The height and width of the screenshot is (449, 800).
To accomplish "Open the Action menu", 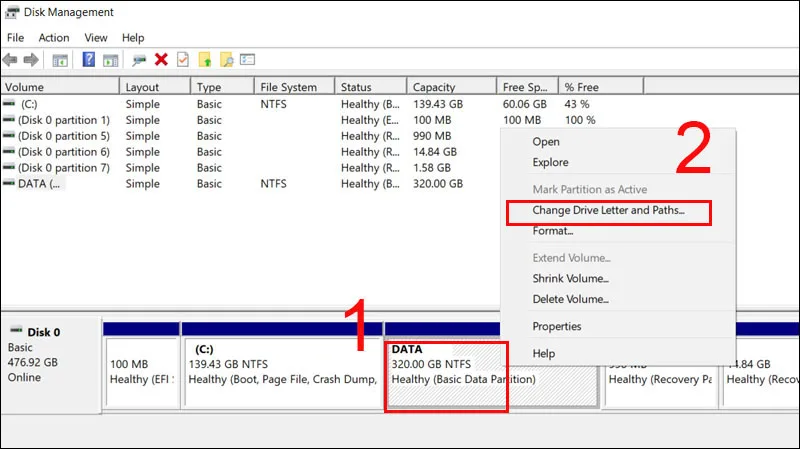I will tap(54, 38).
